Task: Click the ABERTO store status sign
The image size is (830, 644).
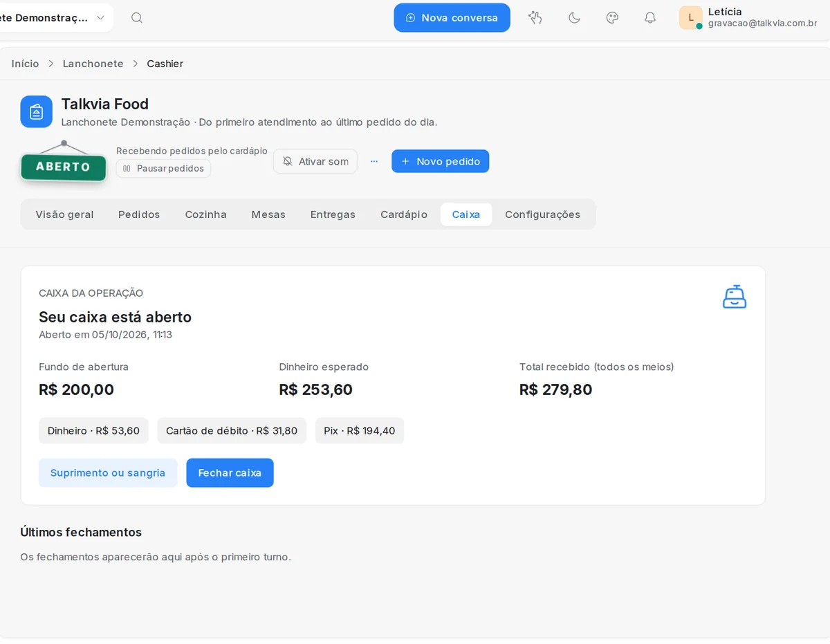Action: coord(64,167)
